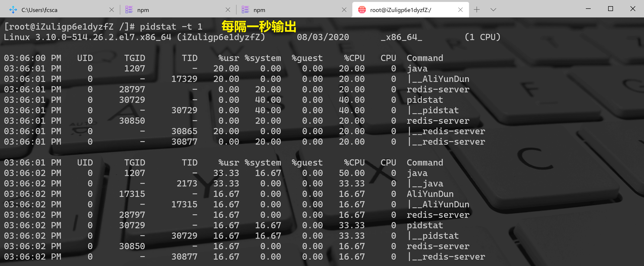Image resolution: width=644 pixels, height=266 pixels.
Task: Click the pidstat -t 1 command text
Action: click(171, 27)
